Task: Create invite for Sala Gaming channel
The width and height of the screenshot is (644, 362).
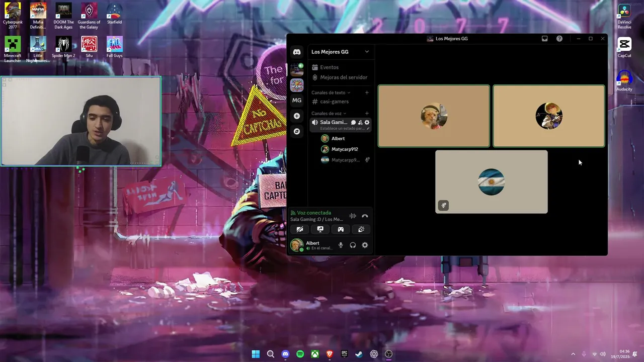Action: tap(360, 122)
